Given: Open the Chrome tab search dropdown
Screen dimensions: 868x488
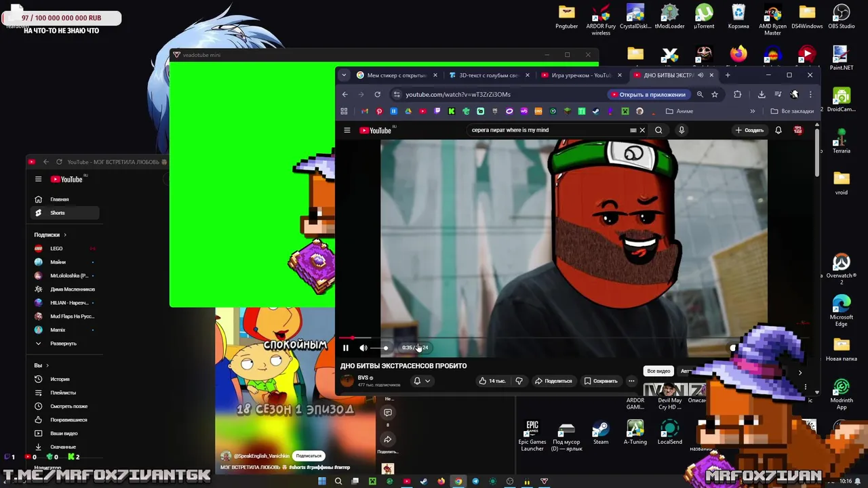Looking at the screenshot, I should click(x=344, y=75).
